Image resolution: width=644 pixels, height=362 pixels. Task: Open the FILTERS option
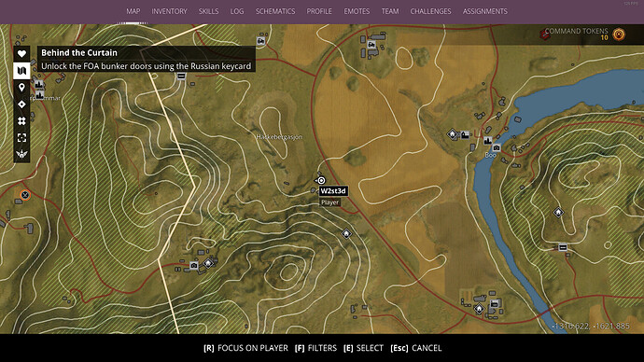pos(315,348)
